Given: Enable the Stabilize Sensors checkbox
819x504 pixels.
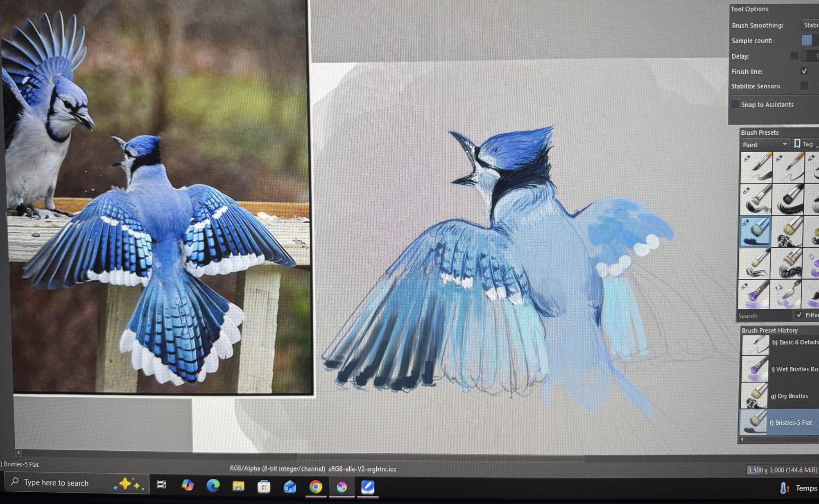Looking at the screenshot, I should (804, 86).
